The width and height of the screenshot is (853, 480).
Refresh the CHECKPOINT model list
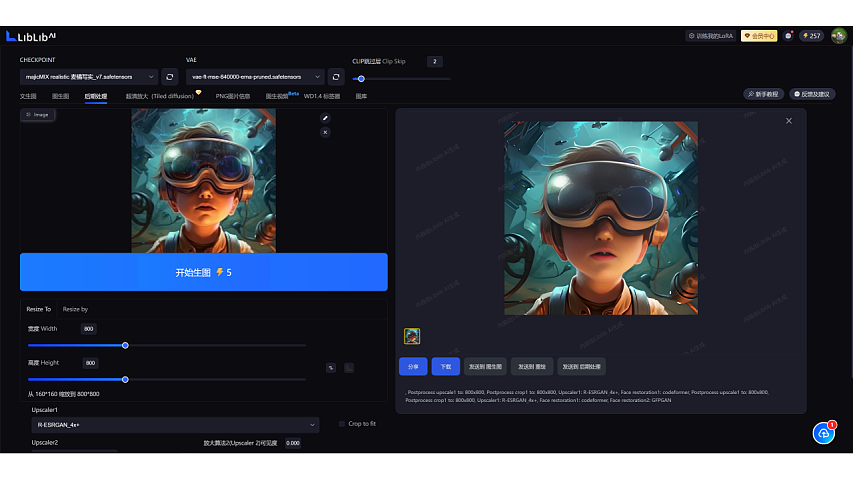coord(170,77)
